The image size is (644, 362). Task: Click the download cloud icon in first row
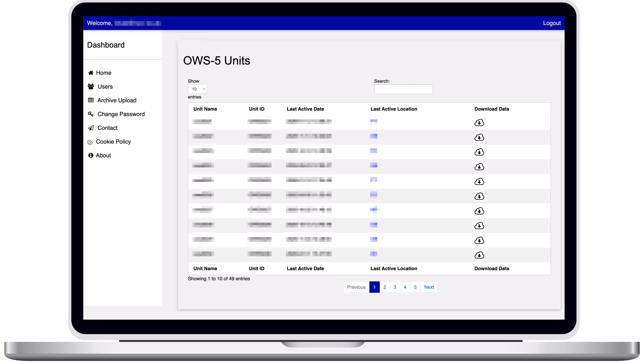click(479, 122)
